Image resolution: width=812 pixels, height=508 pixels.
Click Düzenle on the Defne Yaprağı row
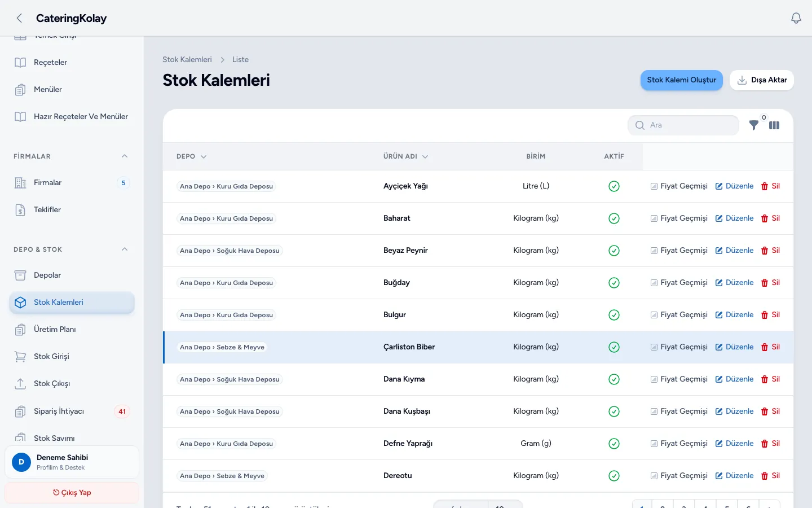point(735,444)
